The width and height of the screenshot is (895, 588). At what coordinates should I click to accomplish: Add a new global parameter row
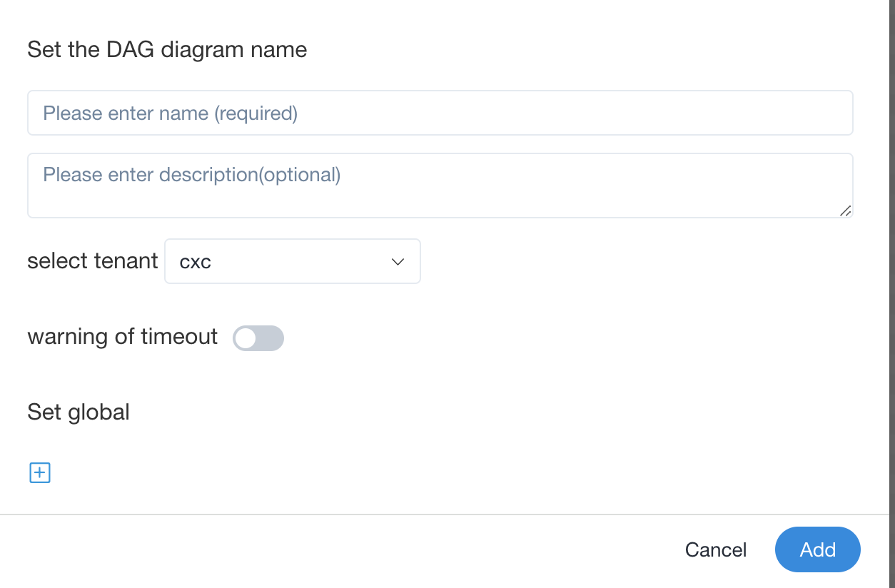[40, 472]
